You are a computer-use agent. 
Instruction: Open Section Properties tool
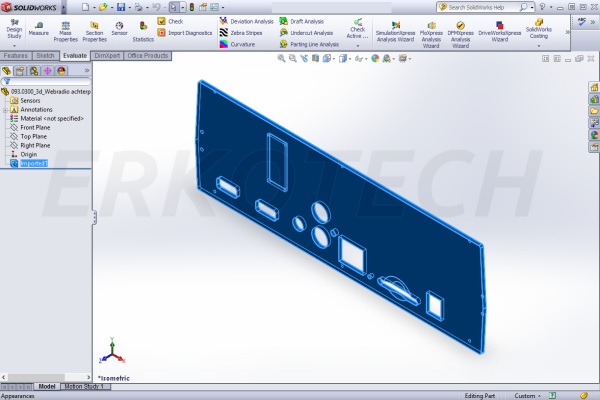(x=94, y=27)
